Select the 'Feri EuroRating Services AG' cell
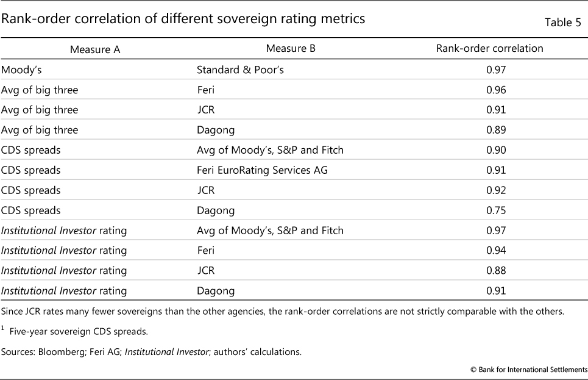This screenshot has width=588, height=380. [x=262, y=170]
